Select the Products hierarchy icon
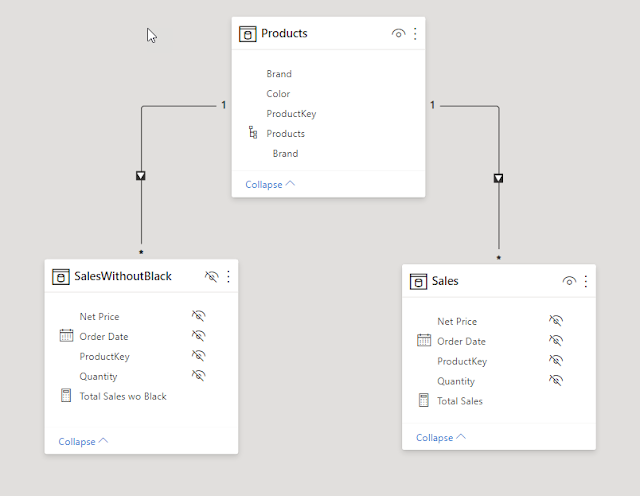 point(253,133)
